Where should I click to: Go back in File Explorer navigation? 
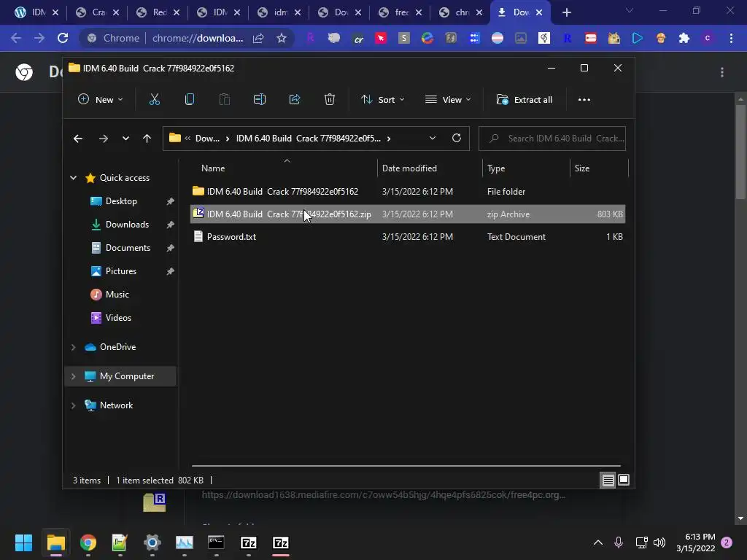pos(78,139)
